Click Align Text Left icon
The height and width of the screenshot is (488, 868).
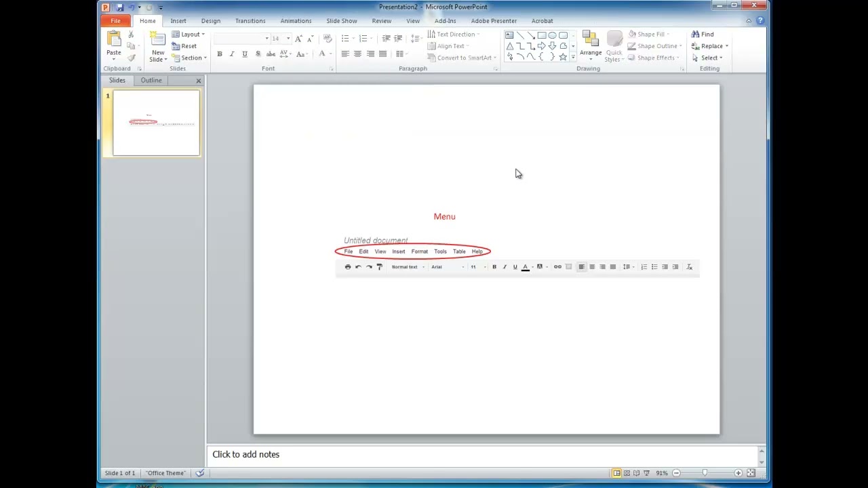click(x=345, y=54)
